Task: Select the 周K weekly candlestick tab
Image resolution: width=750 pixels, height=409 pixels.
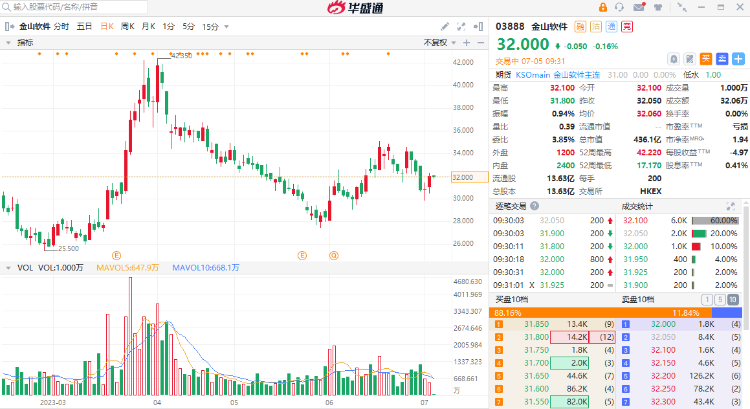Action: coord(128,26)
